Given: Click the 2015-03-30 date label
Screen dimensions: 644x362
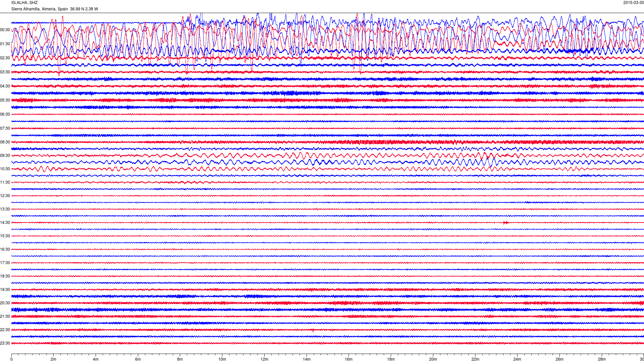Looking at the screenshot, I should (x=633, y=3).
